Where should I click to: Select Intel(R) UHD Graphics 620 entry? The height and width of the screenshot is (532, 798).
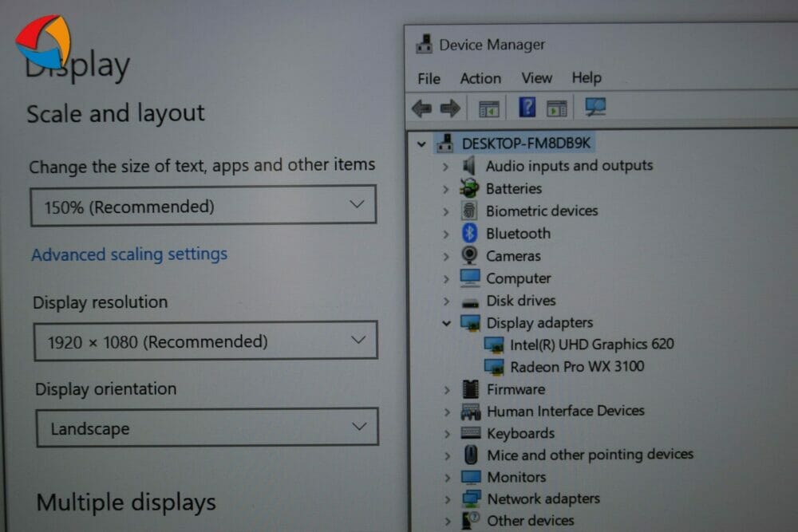coord(592,345)
